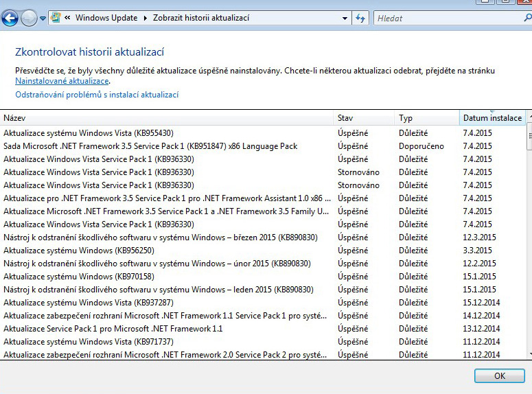
Task: Select the row for únor 2015 KB890830
Action: pyautogui.click(x=263, y=264)
